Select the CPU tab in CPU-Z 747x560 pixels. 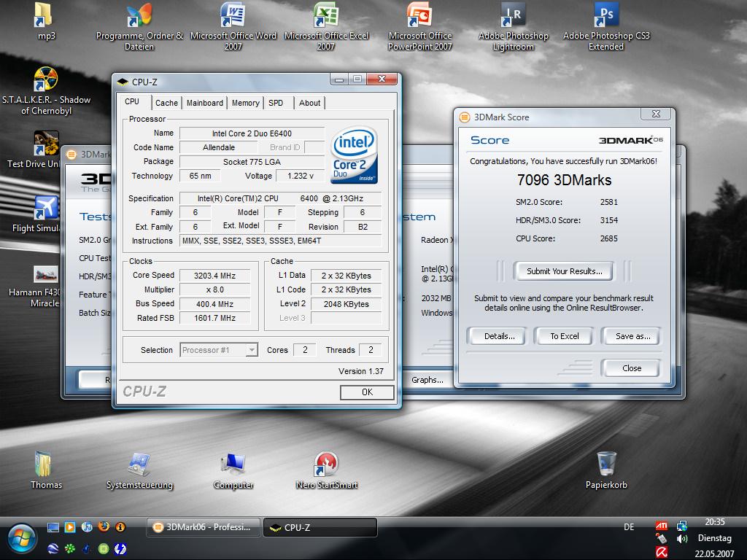(x=132, y=102)
